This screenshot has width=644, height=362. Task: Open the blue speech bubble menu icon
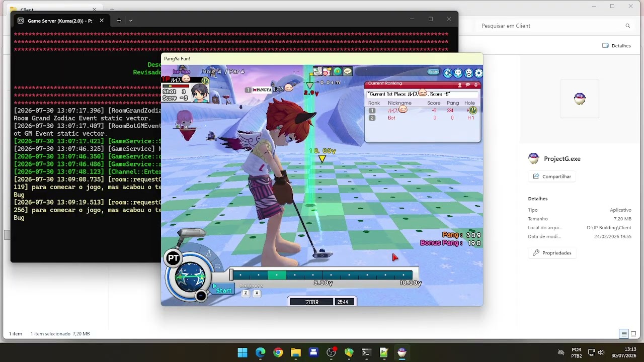pos(458,73)
